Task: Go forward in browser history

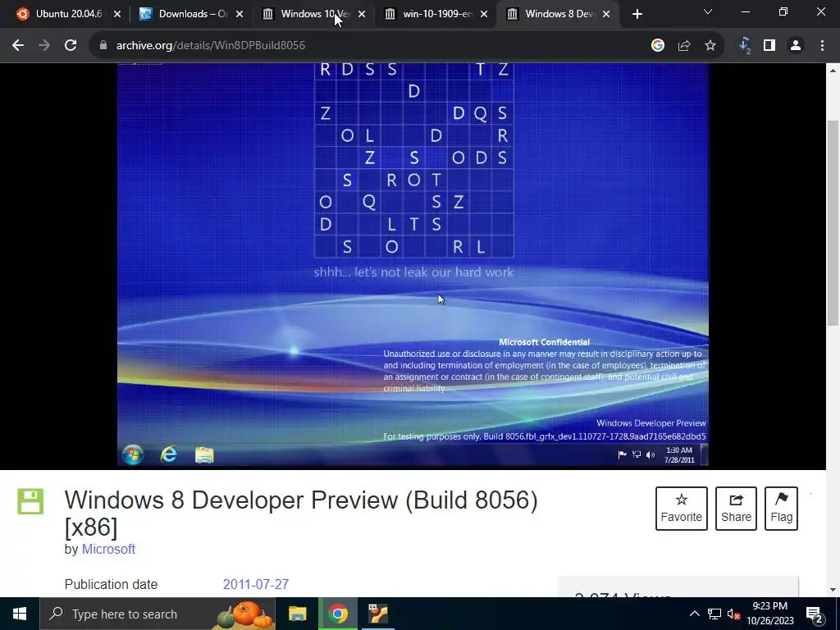Action: click(x=44, y=46)
